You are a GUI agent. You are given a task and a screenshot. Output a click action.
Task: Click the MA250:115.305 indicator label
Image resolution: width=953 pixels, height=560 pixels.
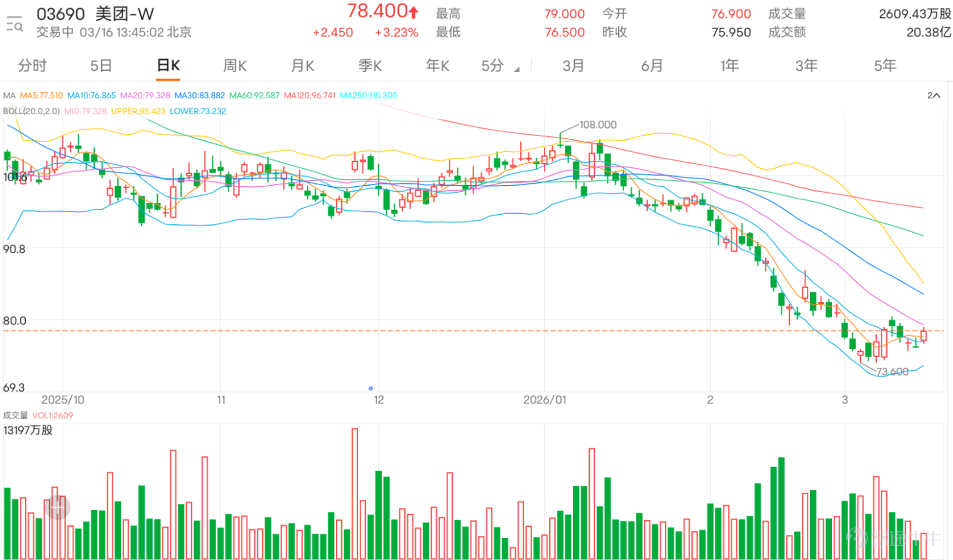tap(369, 95)
